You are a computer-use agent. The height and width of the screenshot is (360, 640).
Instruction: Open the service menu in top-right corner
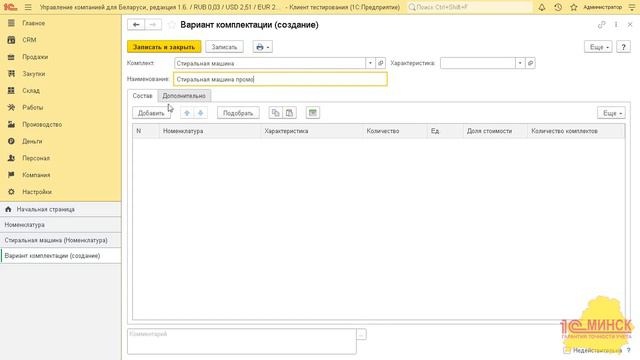click(x=632, y=7)
